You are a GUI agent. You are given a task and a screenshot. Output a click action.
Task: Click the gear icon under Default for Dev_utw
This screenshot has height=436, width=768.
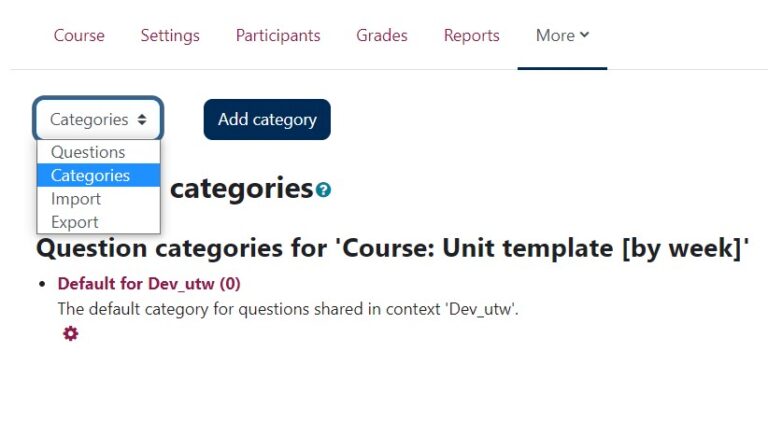[x=70, y=333]
